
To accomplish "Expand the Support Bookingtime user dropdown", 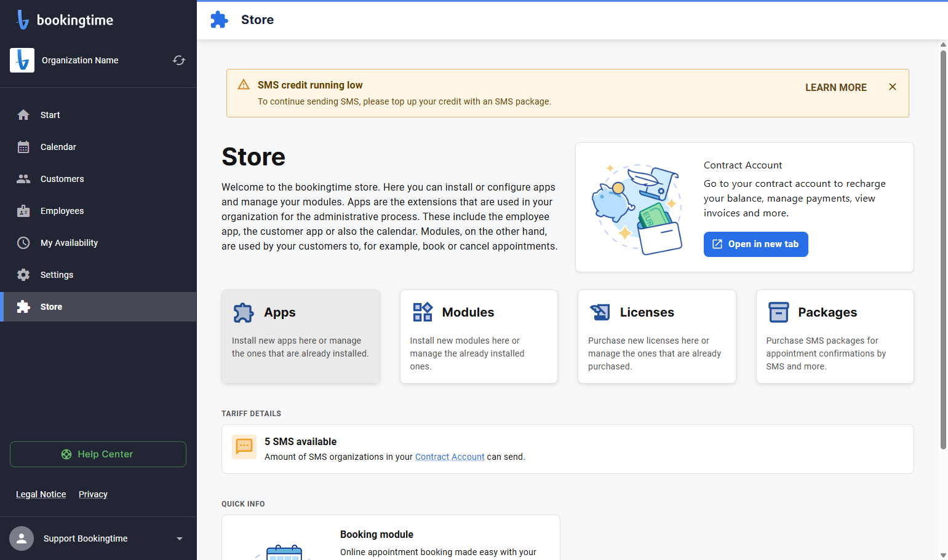I will coord(180,538).
